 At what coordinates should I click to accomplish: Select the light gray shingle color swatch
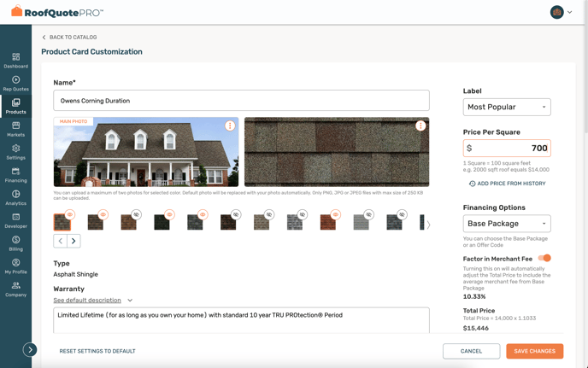pos(362,222)
